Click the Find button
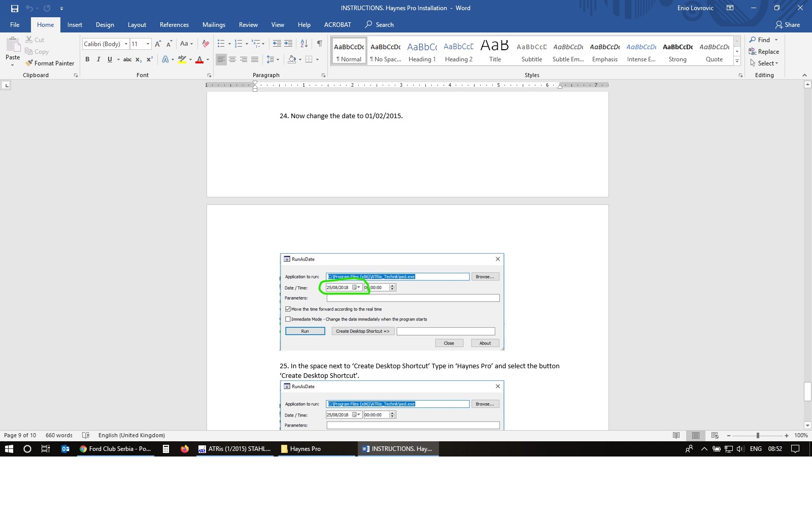This screenshot has width=812, height=526. click(x=760, y=40)
